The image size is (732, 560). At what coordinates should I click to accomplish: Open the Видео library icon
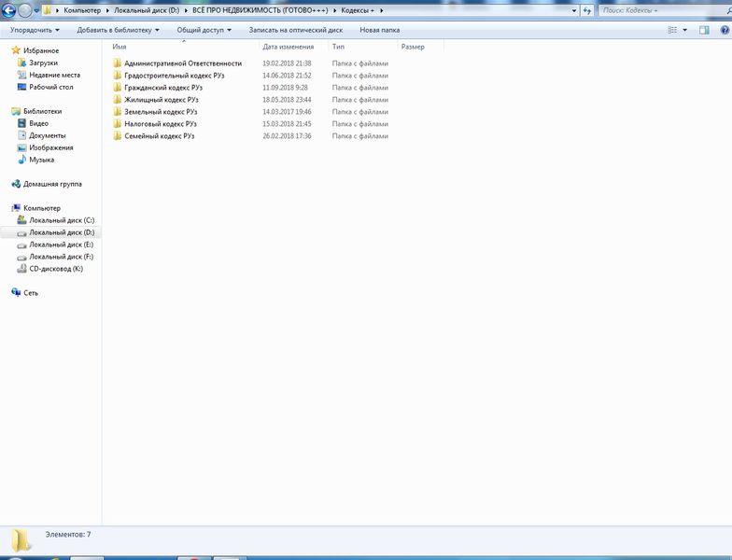21,123
